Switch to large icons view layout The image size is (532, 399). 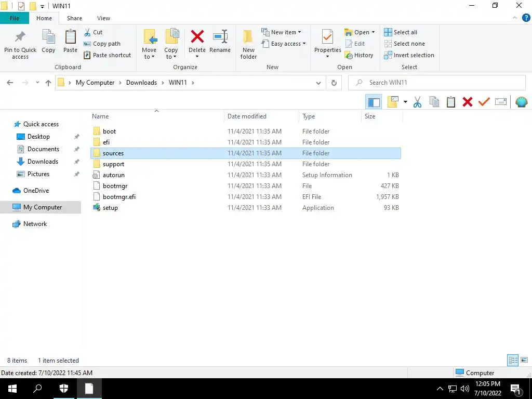coord(524,360)
